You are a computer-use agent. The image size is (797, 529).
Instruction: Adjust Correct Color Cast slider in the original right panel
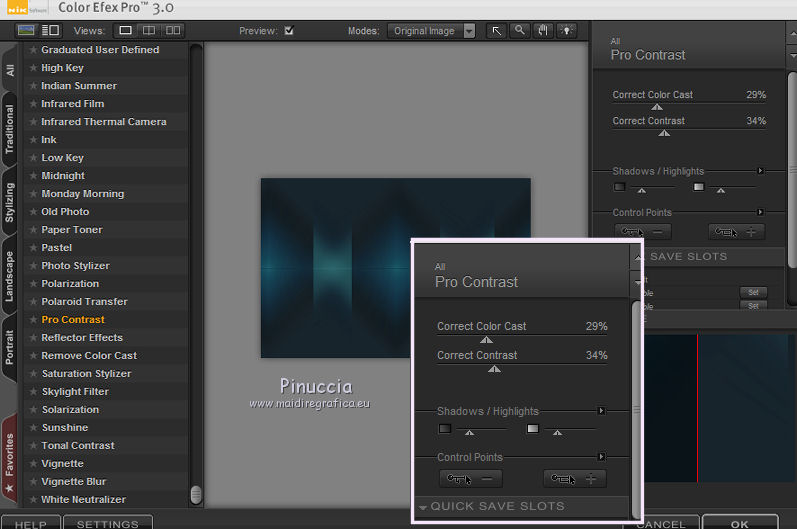point(657,107)
